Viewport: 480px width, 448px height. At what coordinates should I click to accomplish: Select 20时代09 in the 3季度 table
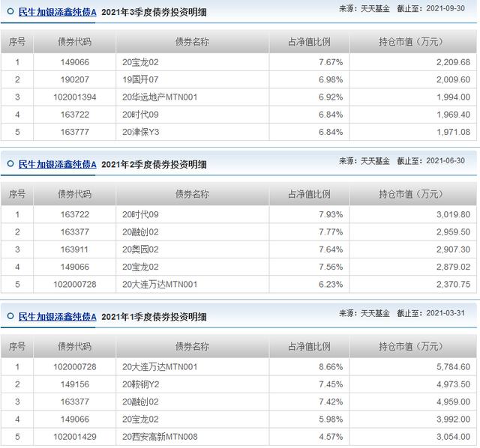[x=140, y=115]
